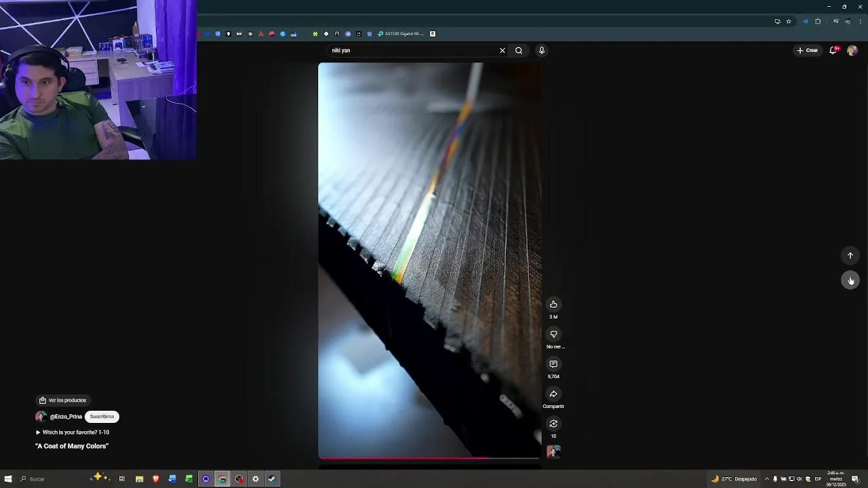Click Ver los productos button
This screenshot has height=488, width=868.
pyautogui.click(x=62, y=401)
